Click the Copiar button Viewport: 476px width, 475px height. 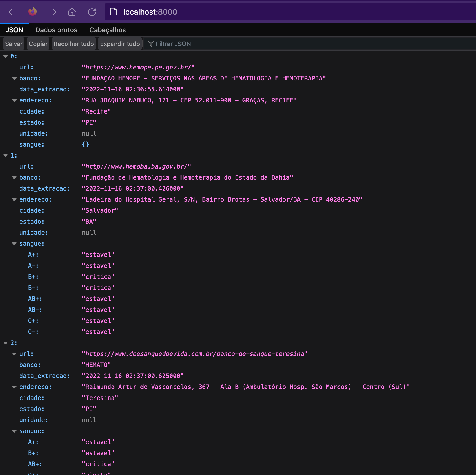tap(38, 44)
